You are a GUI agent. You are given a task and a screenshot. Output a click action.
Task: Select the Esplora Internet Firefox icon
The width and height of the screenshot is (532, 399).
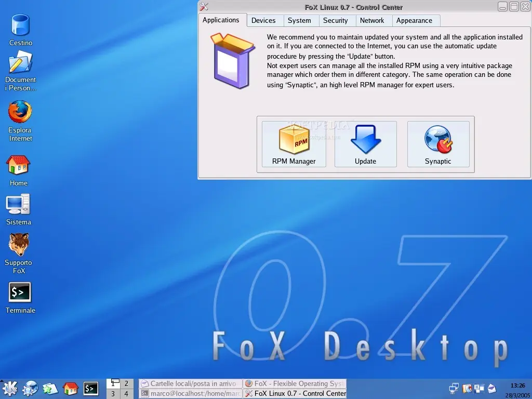20,121
